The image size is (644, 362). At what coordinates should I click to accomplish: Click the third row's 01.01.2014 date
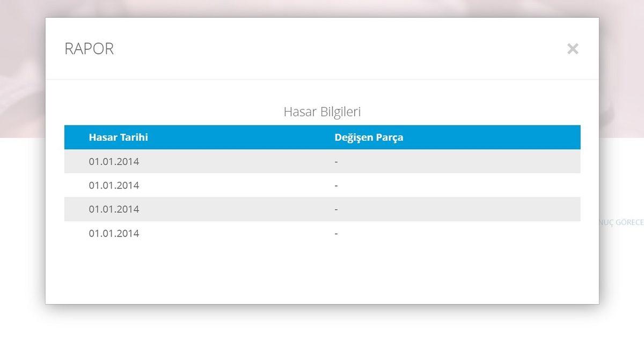click(x=114, y=209)
